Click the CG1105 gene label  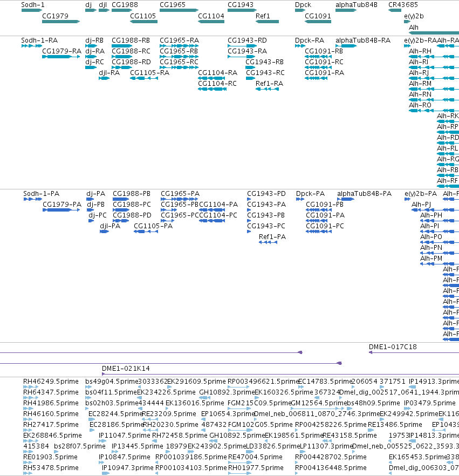[143, 16]
